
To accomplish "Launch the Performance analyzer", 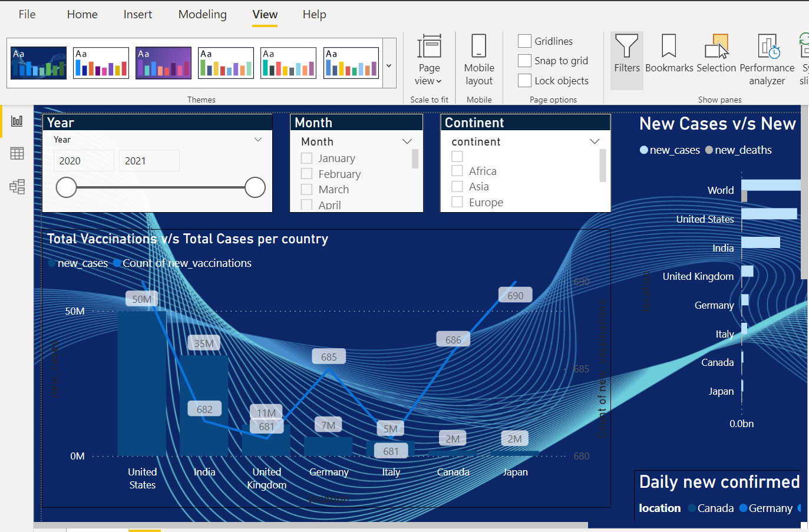I will 767,56.
